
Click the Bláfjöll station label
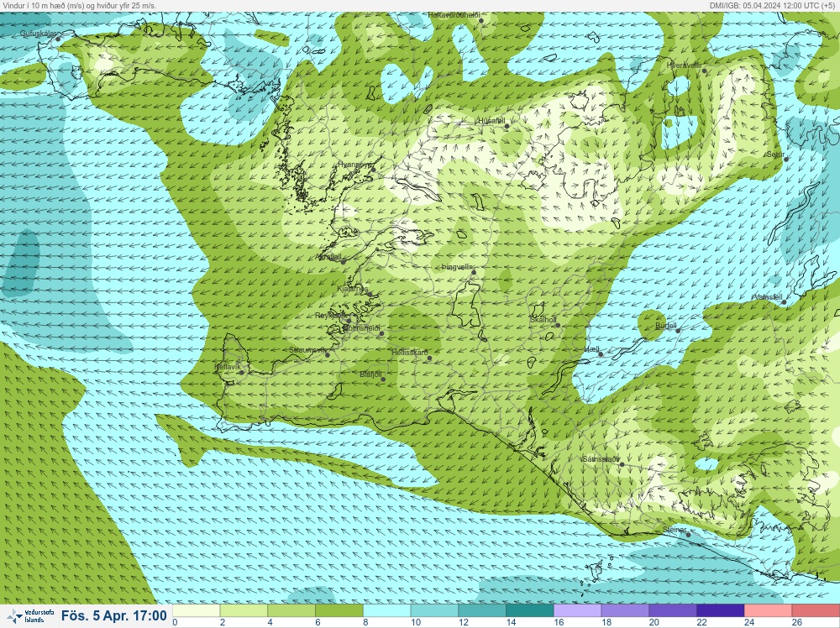point(370,374)
